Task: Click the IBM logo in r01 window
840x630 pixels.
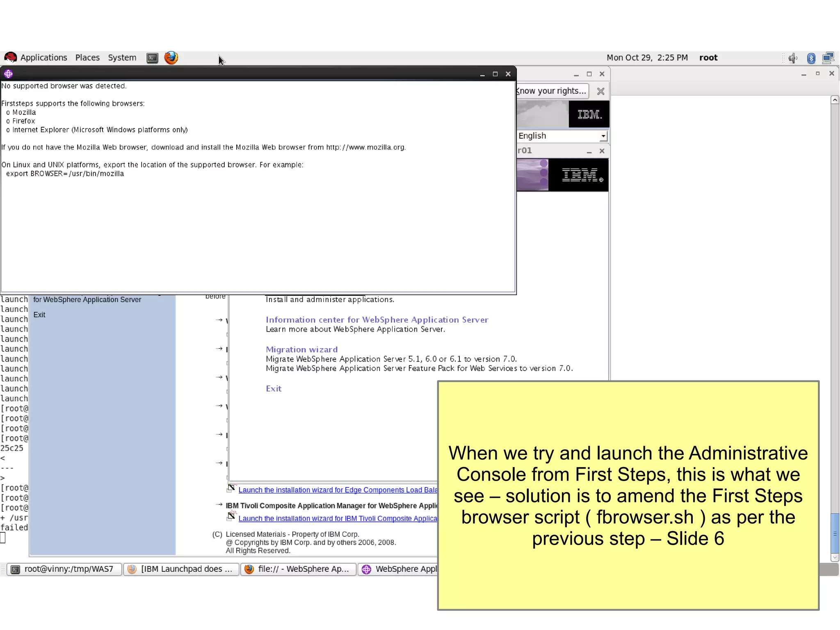Action: tap(582, 175)
